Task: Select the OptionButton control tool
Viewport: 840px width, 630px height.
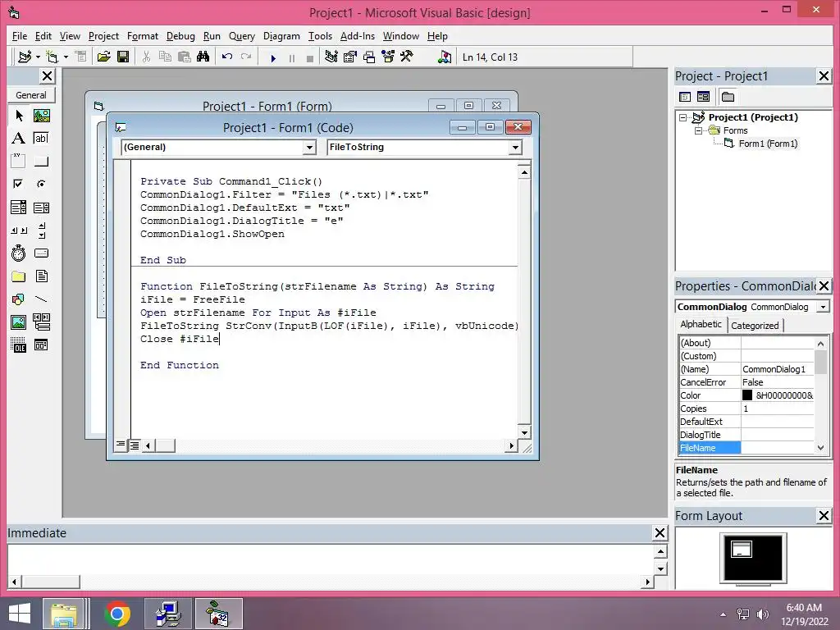Action: (41, 185)
